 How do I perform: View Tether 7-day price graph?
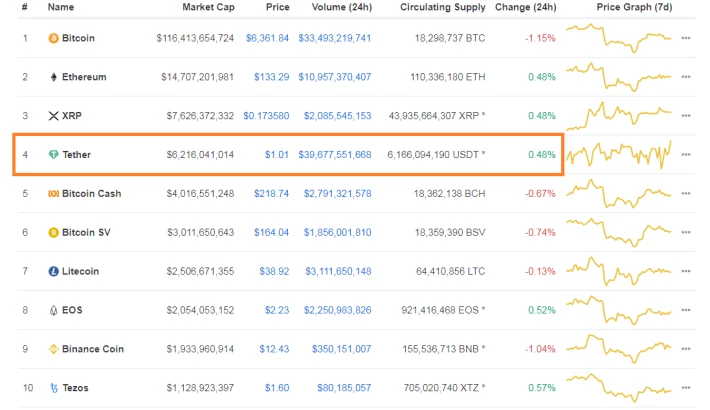click(619, 155)
